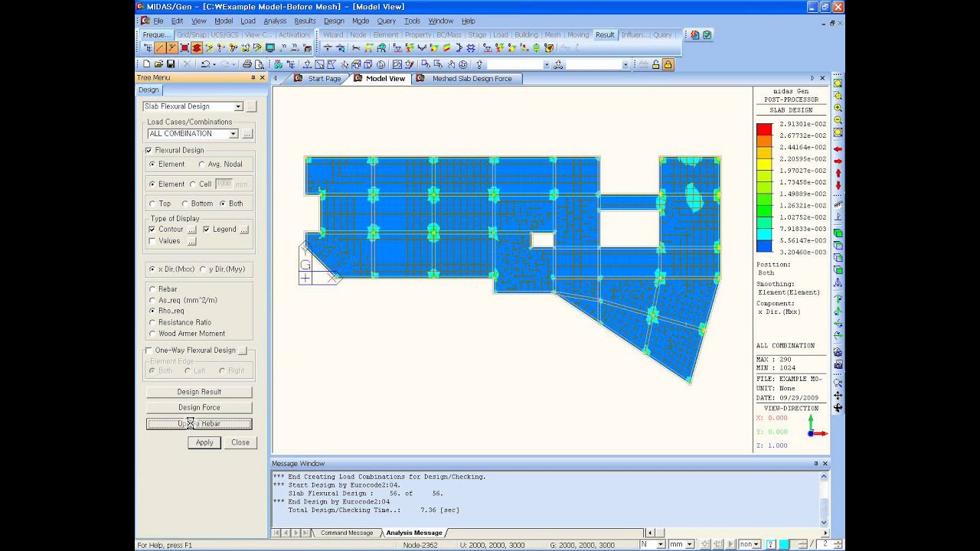Click the pan down red arrow
This screenshot has width=980, height=551.
838,185
